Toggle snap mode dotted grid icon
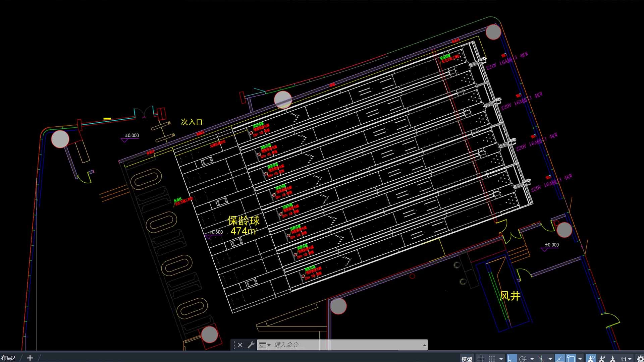 pyautogui.click(x=492, y=359)
